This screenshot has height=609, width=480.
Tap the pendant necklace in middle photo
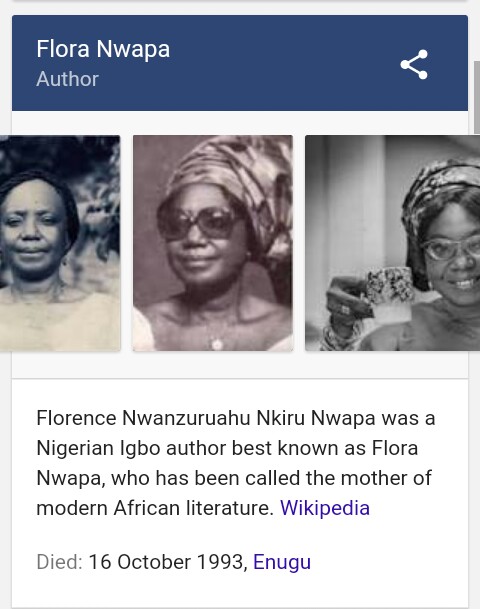click(217, 343)
